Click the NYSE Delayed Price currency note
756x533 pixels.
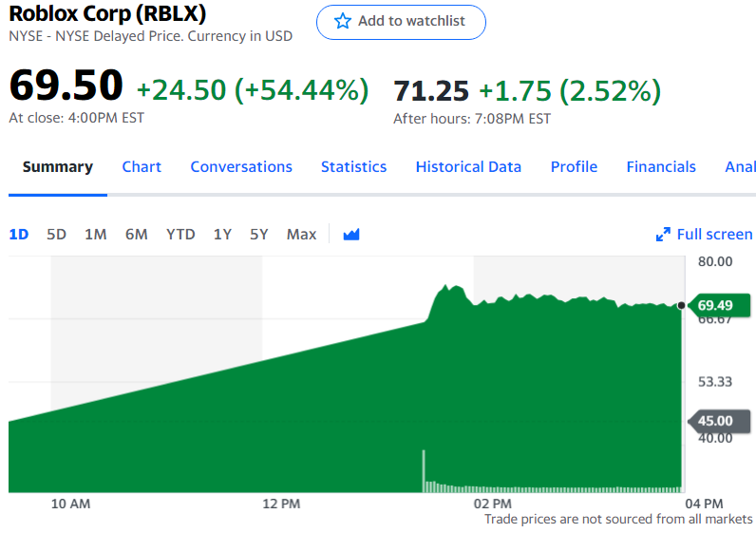[150, 36]
